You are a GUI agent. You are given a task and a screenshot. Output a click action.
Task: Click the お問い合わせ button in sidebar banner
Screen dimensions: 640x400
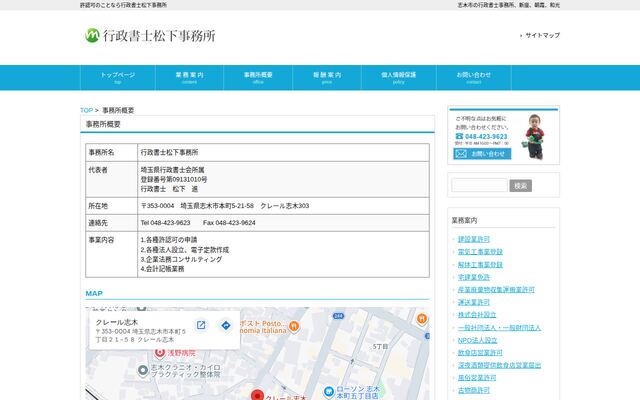coord(482,153)
